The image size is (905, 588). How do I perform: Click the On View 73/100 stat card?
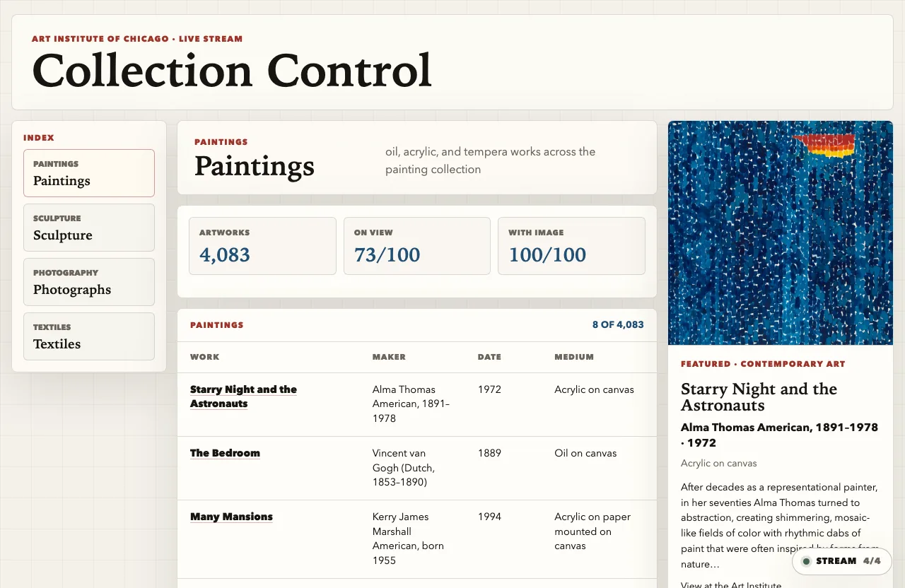click(x=417, y=246)
